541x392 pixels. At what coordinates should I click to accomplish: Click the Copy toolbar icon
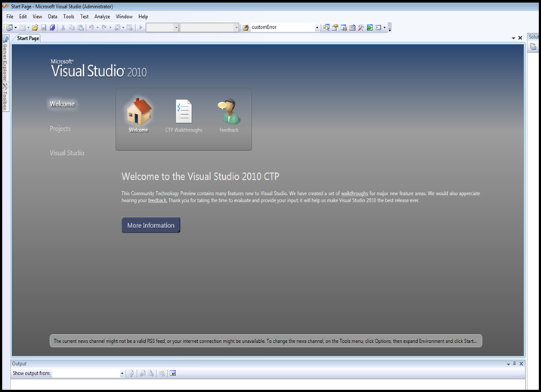(x=72, y=27)
